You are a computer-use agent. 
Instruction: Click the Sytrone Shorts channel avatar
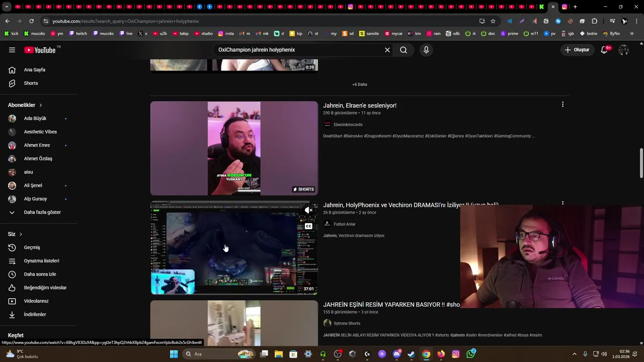tap(327, 323)
